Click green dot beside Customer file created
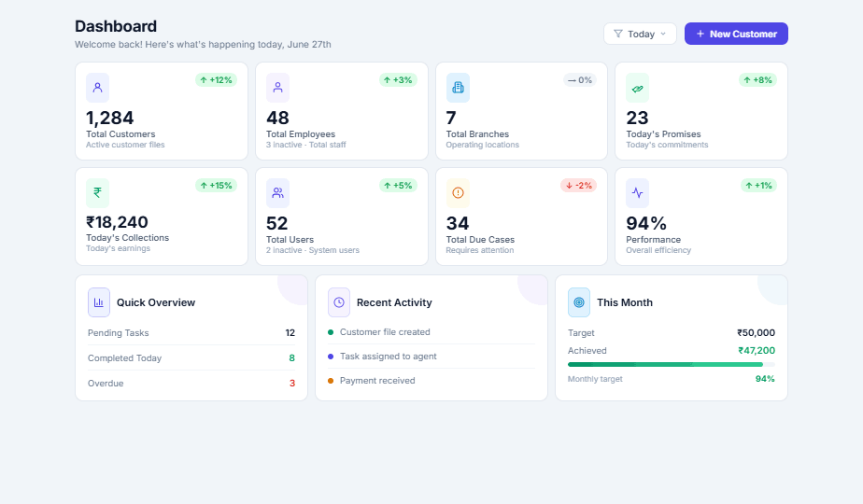This screenshot has width=863, height=504. (331, 332)
